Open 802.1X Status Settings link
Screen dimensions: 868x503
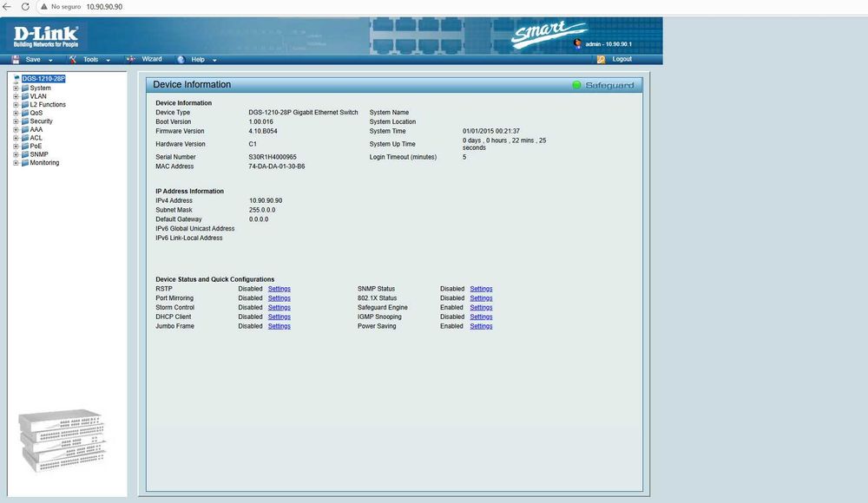[481, 298]
